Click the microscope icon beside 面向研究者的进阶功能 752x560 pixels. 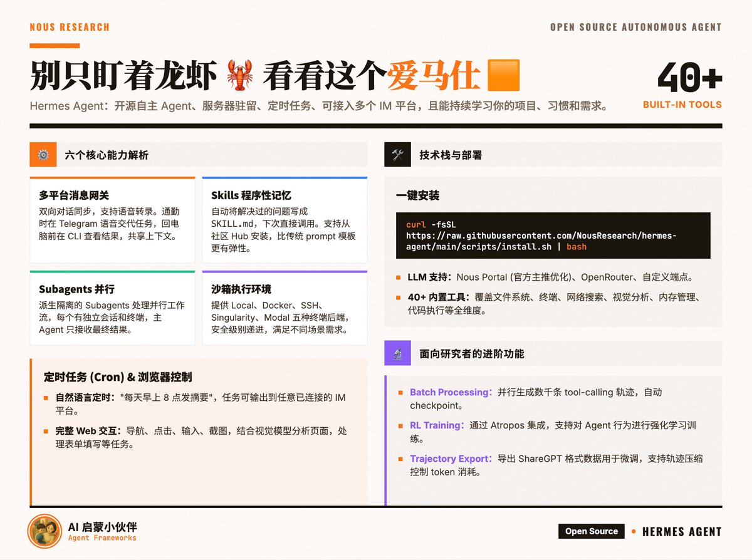(x=397, y=354)
